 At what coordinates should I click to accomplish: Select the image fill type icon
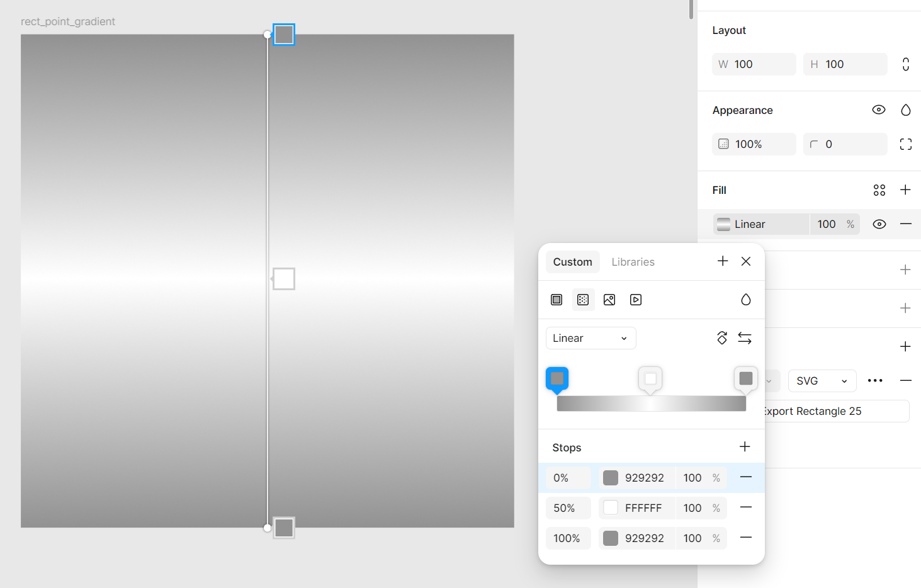[x=609, y=300]
